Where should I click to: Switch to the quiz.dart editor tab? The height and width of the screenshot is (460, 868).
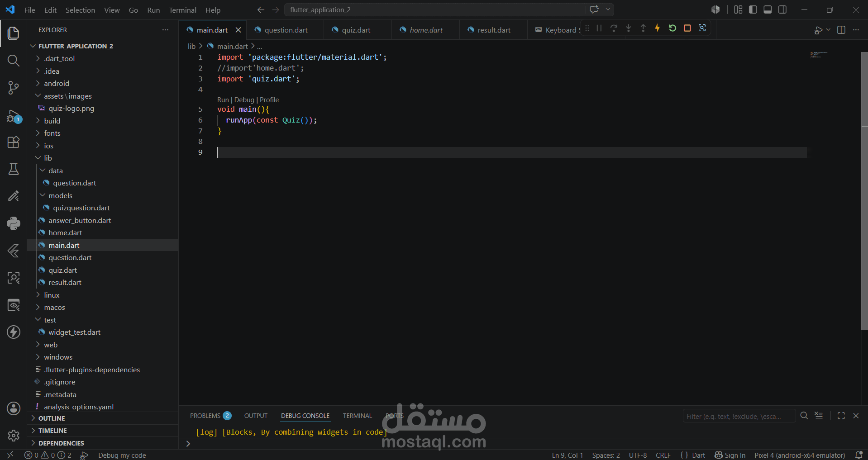pyautogui.click(x=356, y=30)
